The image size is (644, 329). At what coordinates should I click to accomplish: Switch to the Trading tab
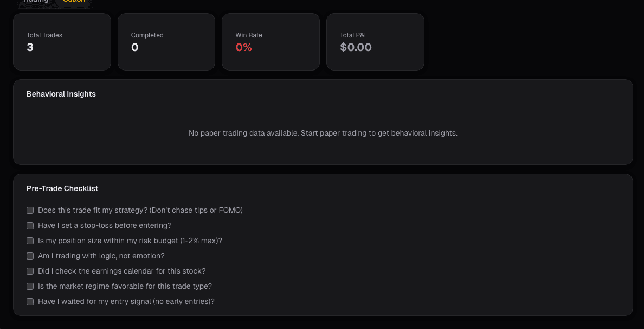(x=35, y=1)
